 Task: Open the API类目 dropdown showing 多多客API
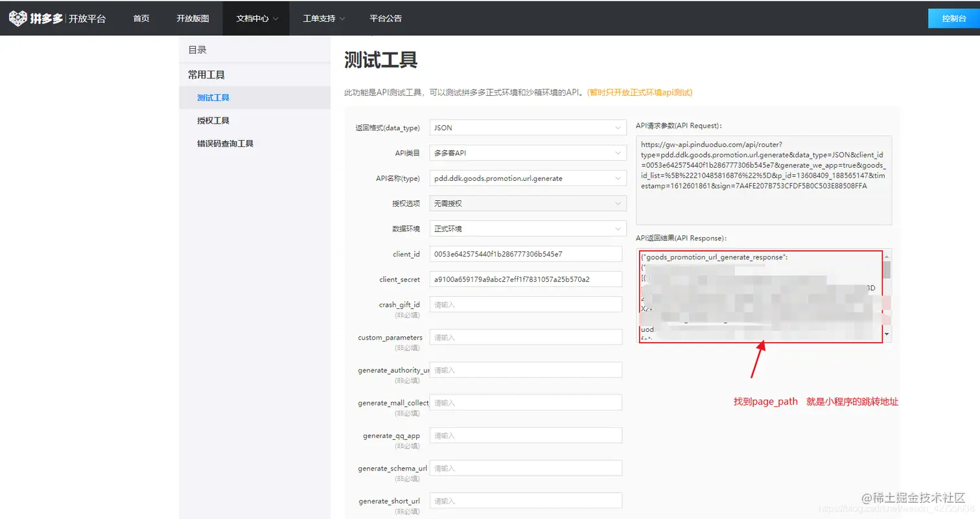click(x=528, y=153)
